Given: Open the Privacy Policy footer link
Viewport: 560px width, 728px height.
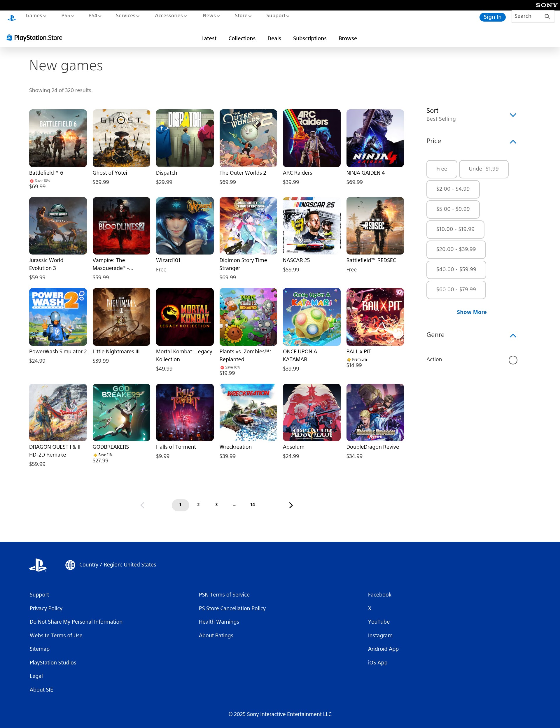Looking at the screenshot, I should (x=46, y=608).
